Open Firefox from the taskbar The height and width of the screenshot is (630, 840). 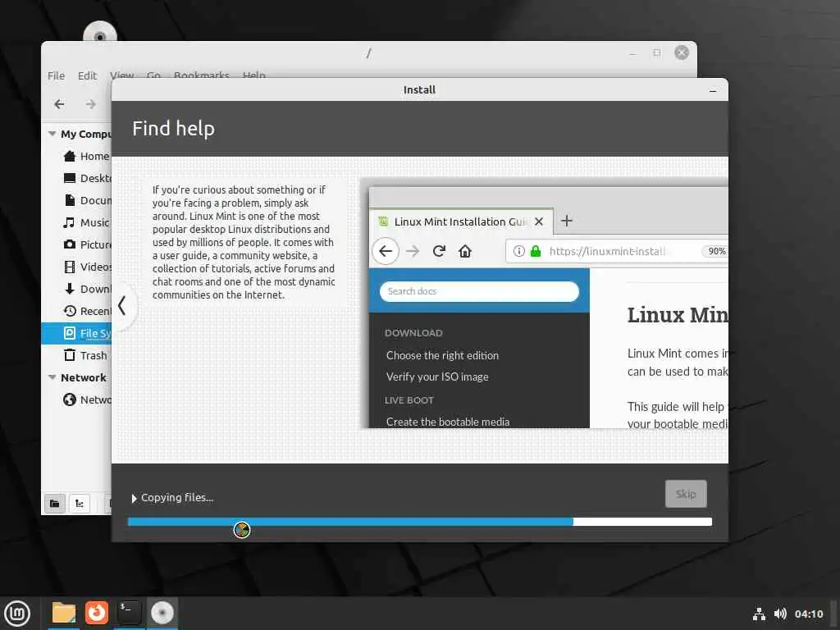(97, 613)
